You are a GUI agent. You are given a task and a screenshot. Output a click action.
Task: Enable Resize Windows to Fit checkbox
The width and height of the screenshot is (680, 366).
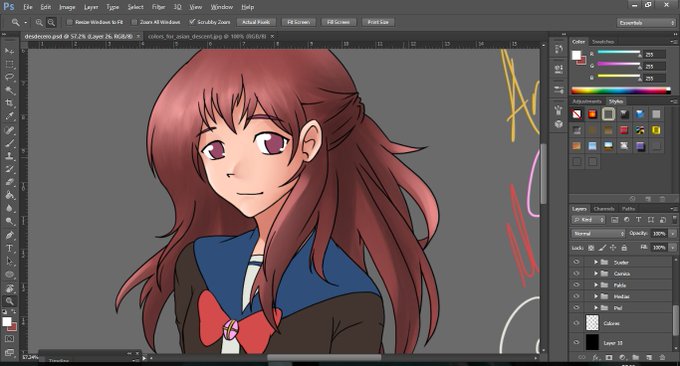[70, 22]
